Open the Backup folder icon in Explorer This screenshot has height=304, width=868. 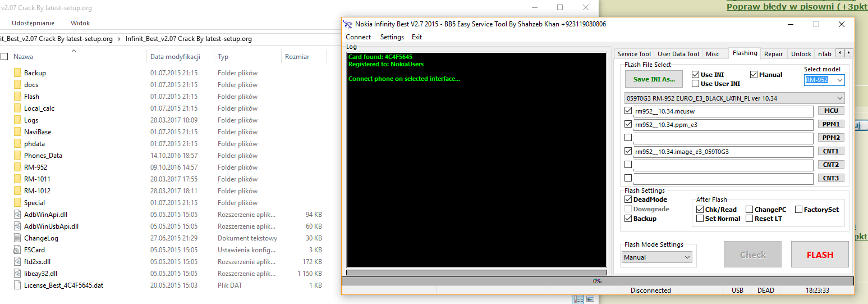coord(17,72)
